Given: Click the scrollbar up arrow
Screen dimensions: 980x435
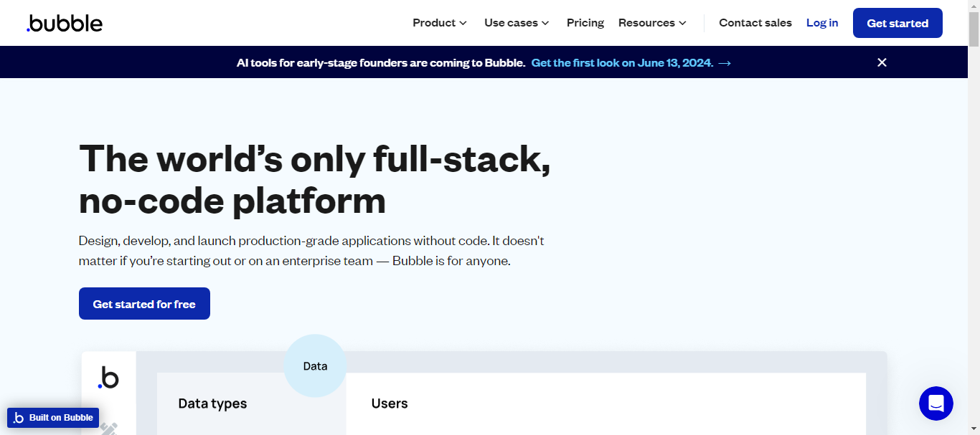Looking at the screenshot, I should coord(974,6).
